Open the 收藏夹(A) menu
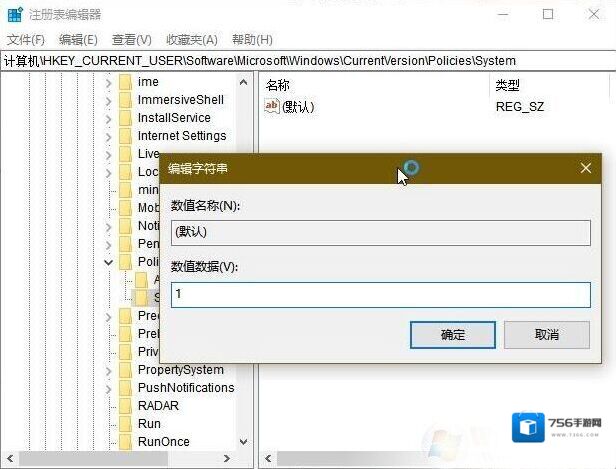The height and width of the screenshot is (469, 616). point(192,40)
